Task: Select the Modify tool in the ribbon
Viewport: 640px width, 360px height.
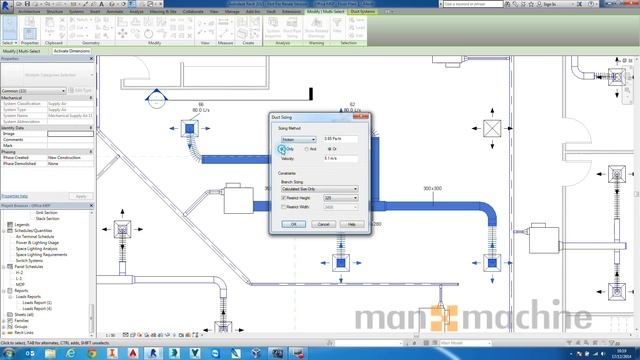Action: tap(9, 29)
